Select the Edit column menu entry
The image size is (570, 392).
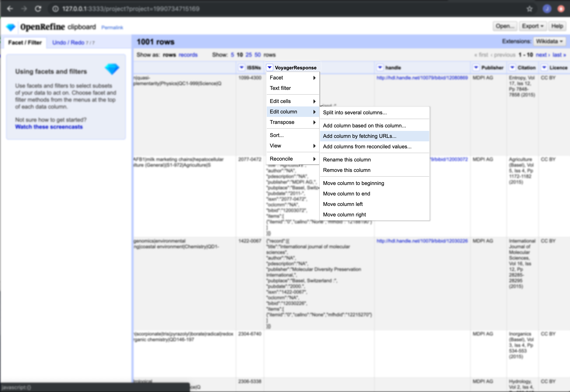[293, 112]
